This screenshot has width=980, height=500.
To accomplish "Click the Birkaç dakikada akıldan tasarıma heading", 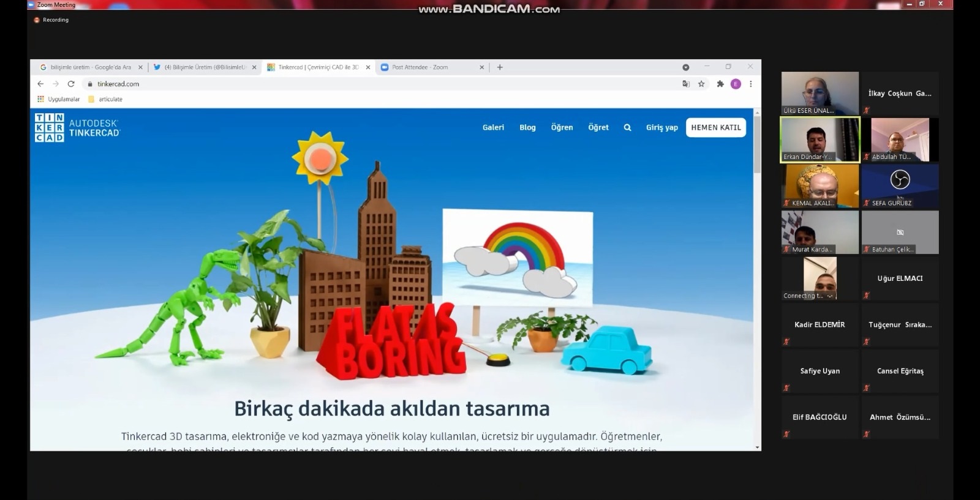I will tap(392, 409).
